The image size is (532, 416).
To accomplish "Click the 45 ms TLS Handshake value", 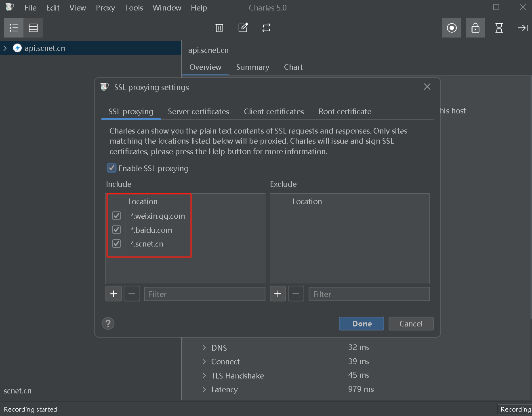I will click(359, 375).
